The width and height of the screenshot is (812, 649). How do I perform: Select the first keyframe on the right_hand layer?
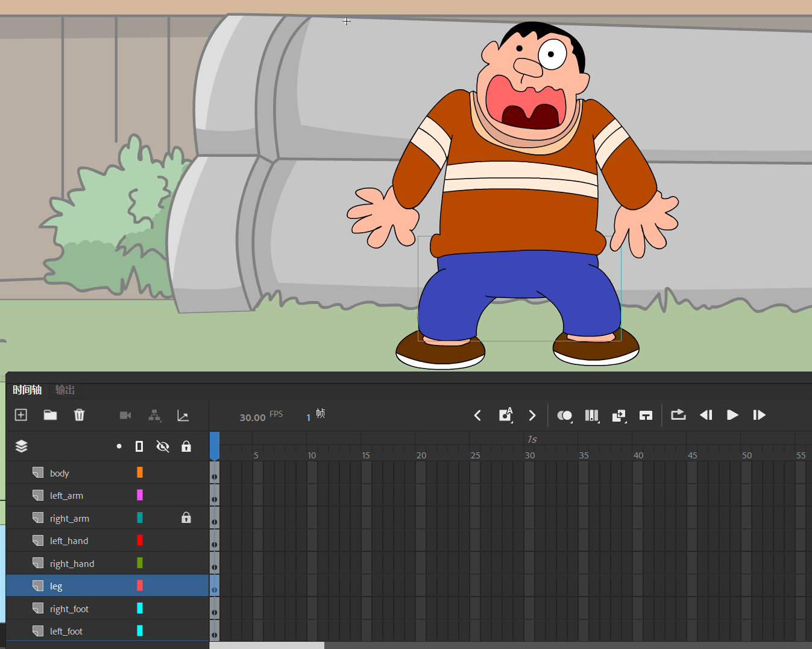[x=215, y=563]
